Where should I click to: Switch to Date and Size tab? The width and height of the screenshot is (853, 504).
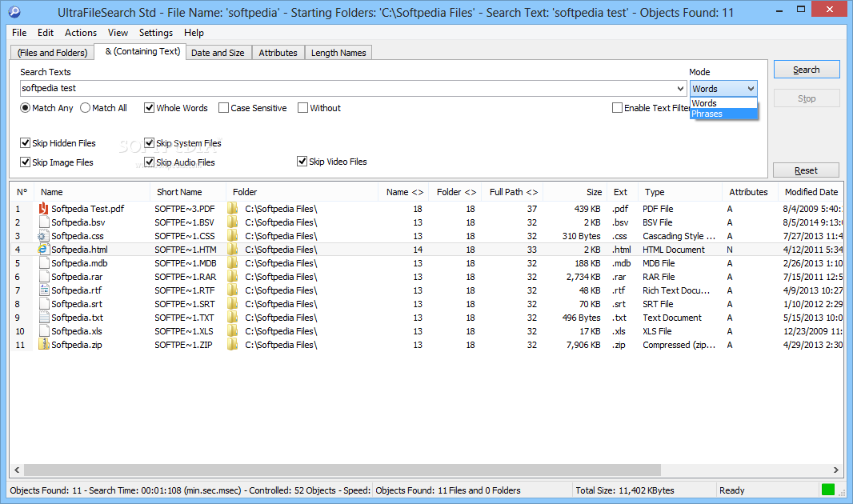pyautogui.click(x=218, y=53)
